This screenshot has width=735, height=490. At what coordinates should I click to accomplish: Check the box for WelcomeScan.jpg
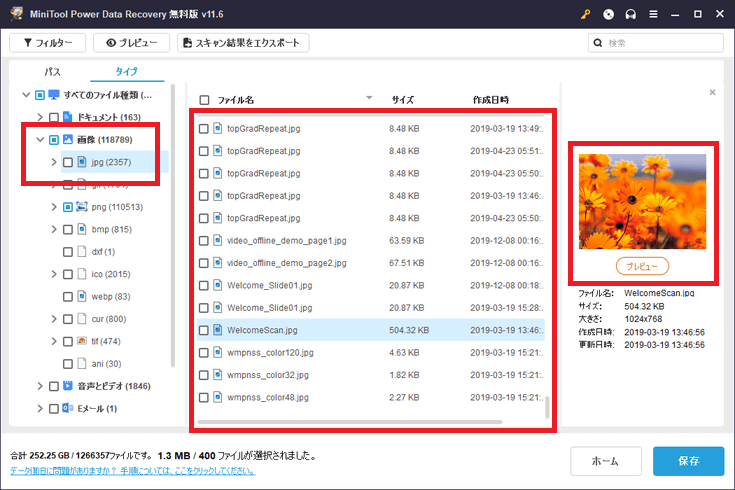click(x=203, y=330)
